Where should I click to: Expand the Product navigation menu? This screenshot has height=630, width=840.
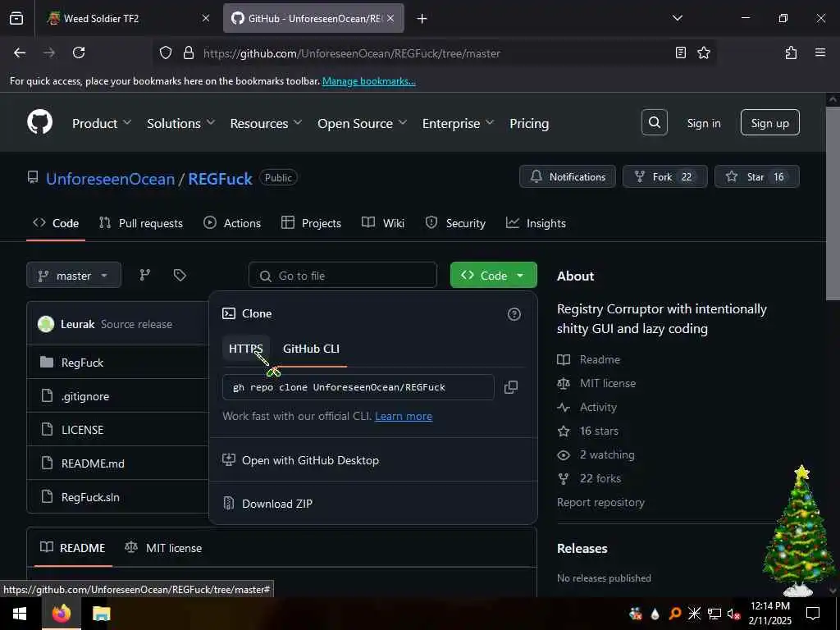click(x=101, y=123)
